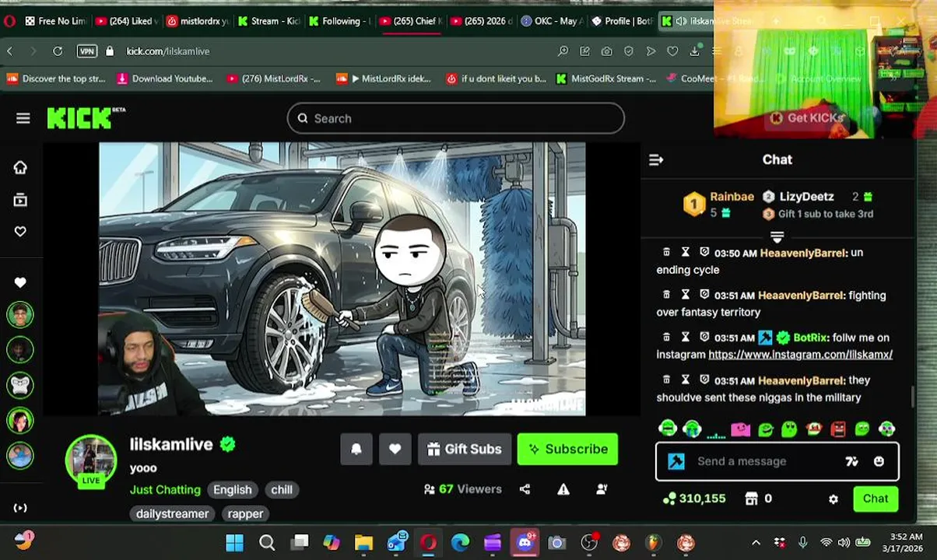Viewport: 937px width, 560px height.
Task: Open Opera snapshot camera icon in toolbar
Action: (x=606, y=51)
